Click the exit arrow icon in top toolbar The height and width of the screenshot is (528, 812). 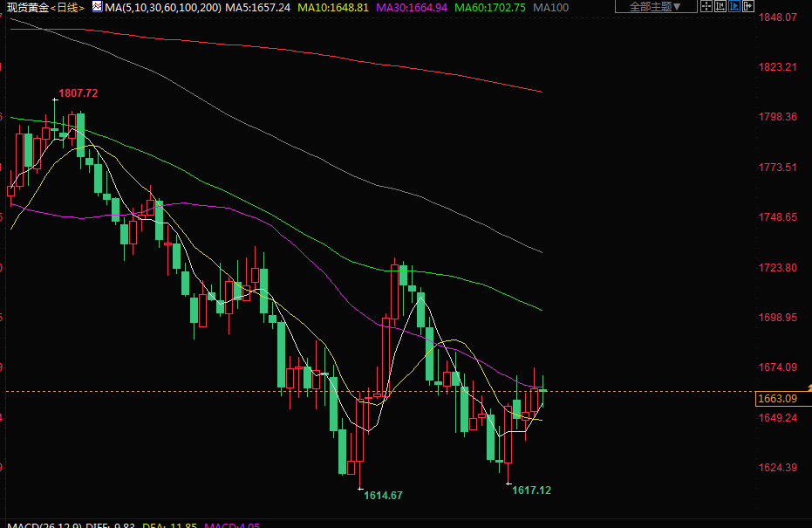point(748,6)
